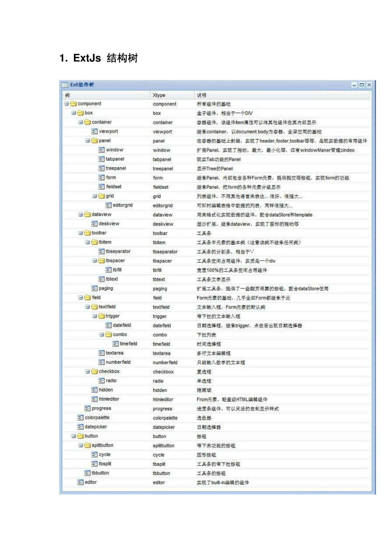Select the 'grid' tree row label
The width and height of the screenshot is (392, 555).
tap(110, 196)
